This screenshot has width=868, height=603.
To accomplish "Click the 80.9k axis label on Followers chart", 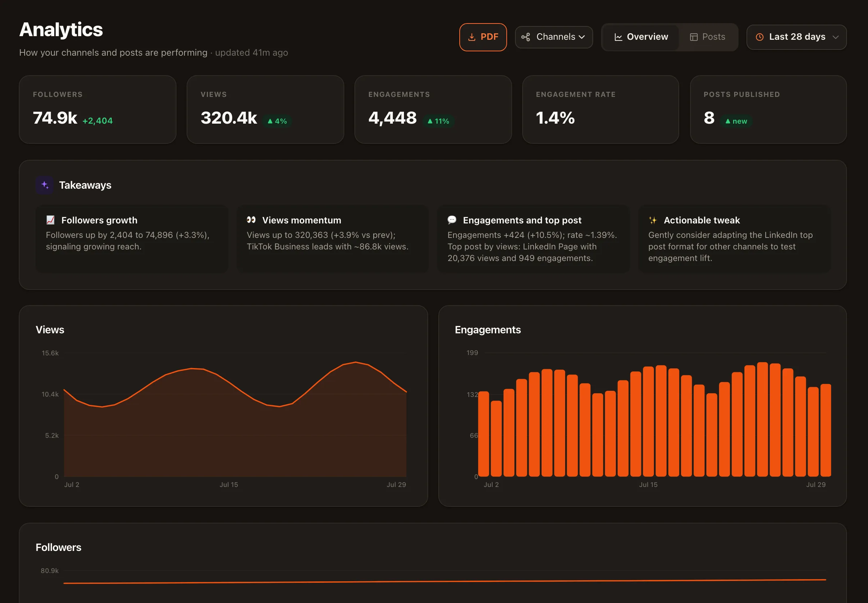I will coord(50,570).
